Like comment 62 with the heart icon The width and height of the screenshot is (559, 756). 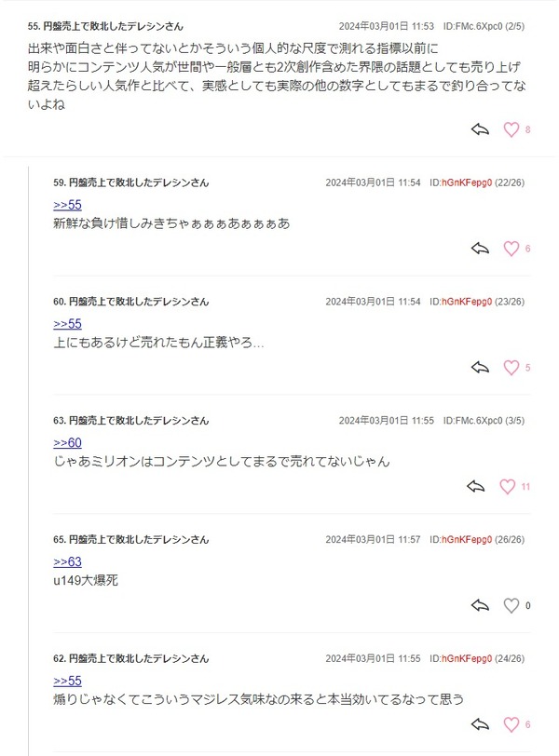tap(511, 724)
